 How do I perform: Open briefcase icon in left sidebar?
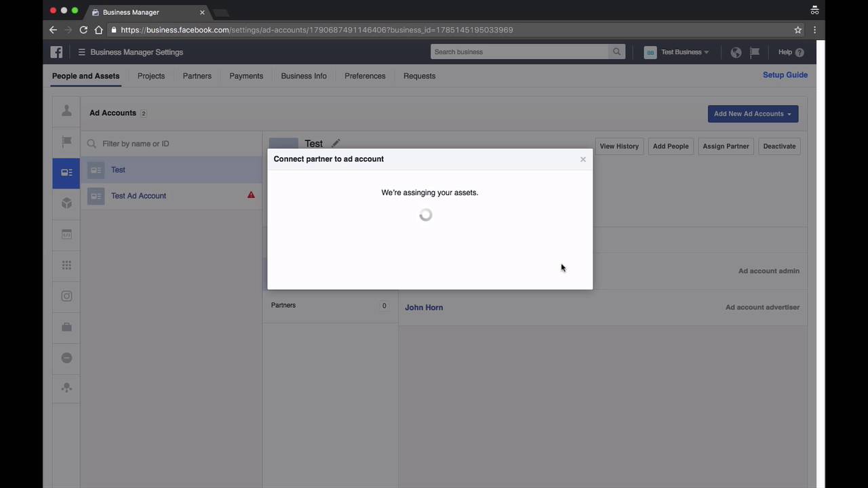[x=66, y=327]
